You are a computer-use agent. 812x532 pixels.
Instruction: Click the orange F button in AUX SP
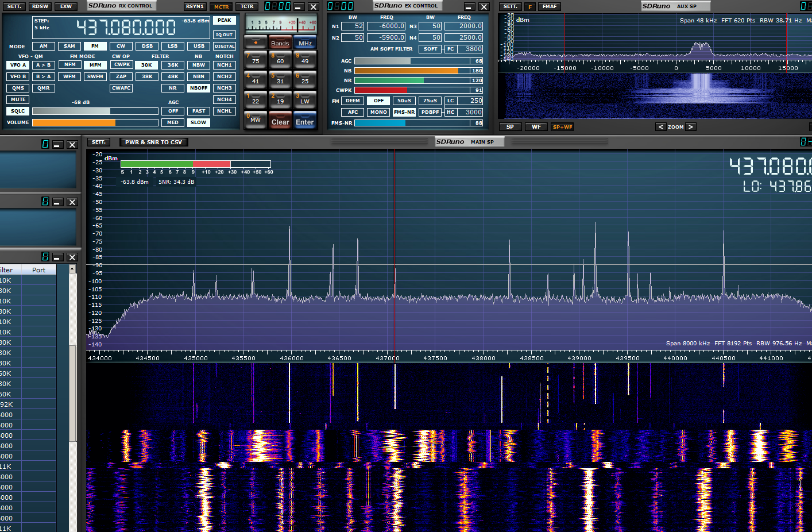(x=530, y=6)
